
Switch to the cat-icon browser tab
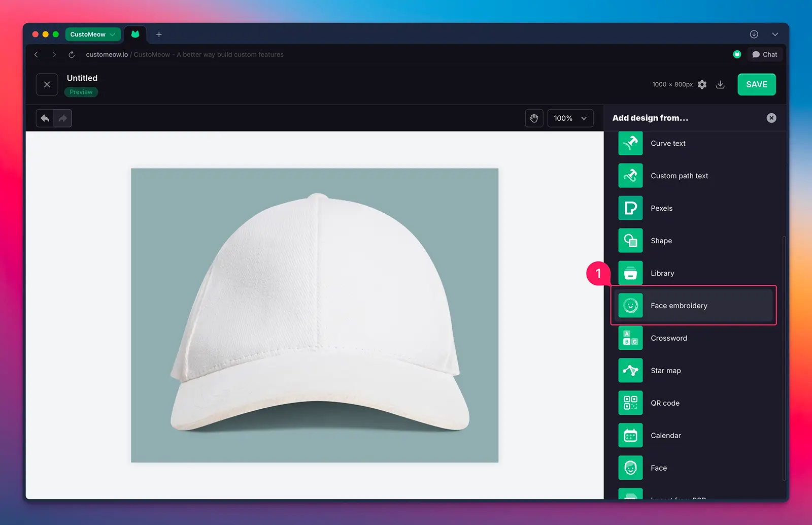135,34
